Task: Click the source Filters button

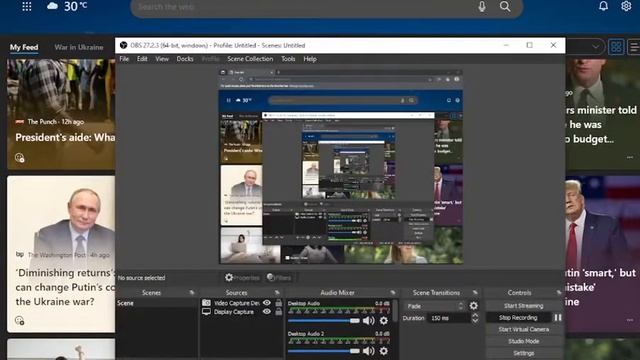Action: click(x=280, y=278)
